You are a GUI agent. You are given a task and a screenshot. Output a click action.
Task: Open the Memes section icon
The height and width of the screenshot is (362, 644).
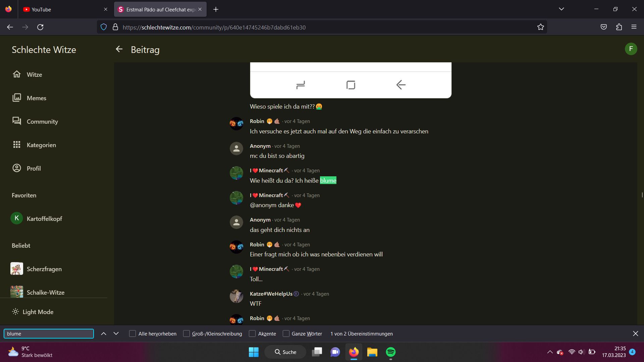click(17, 98)
